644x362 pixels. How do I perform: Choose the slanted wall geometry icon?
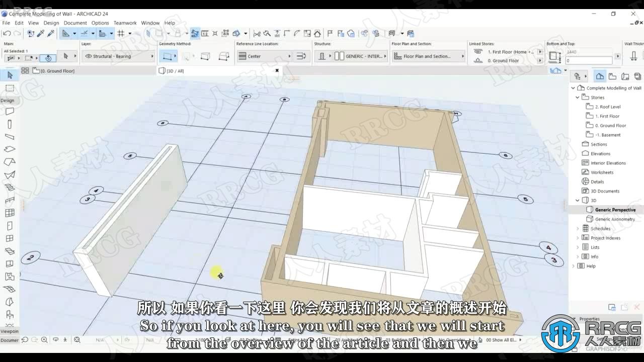click(x=224, y=56)
